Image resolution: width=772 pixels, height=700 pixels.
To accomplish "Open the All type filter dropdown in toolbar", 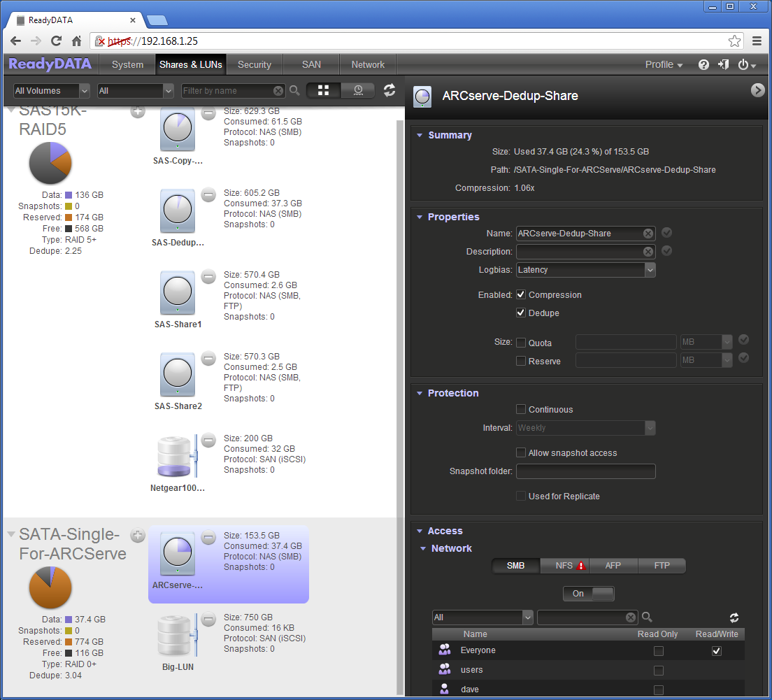I will click(136, 91).
